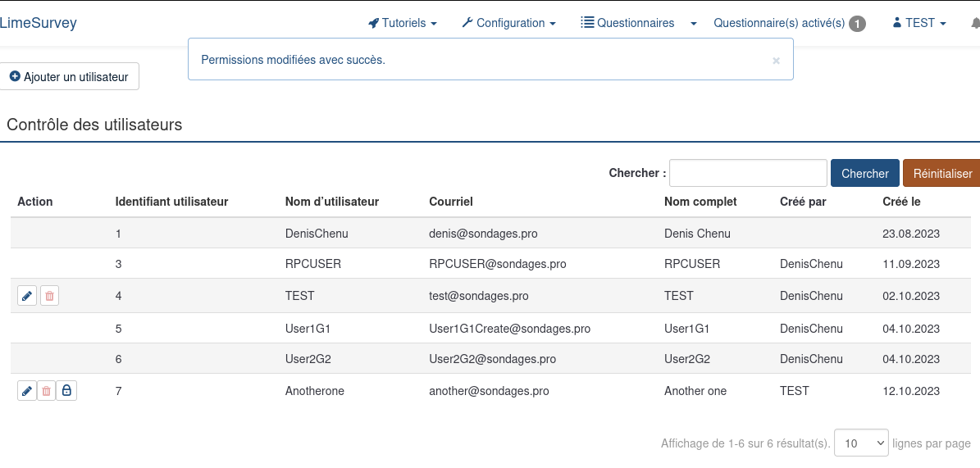Open the Tutoriels dropdown menu
The width and height of the screenshot is (980, 468).
coord(403,23)
